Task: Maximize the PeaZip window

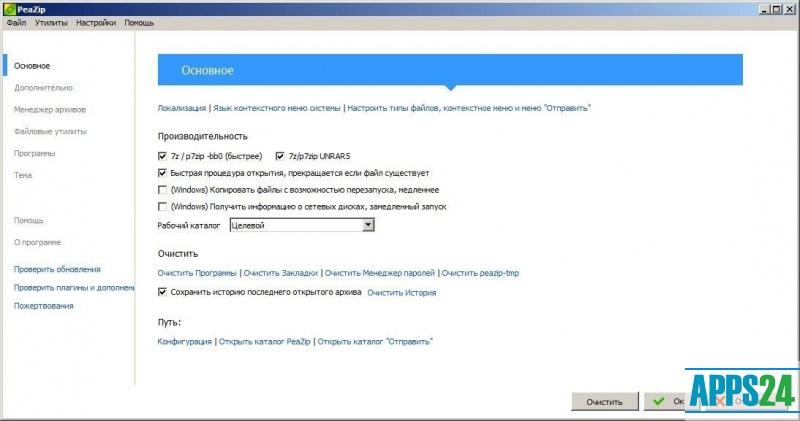Action: point(776,9)
